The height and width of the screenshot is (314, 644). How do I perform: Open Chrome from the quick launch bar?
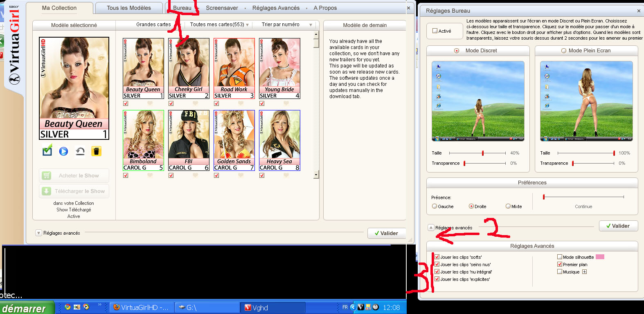pyautogui.click(x=68, y=307)
